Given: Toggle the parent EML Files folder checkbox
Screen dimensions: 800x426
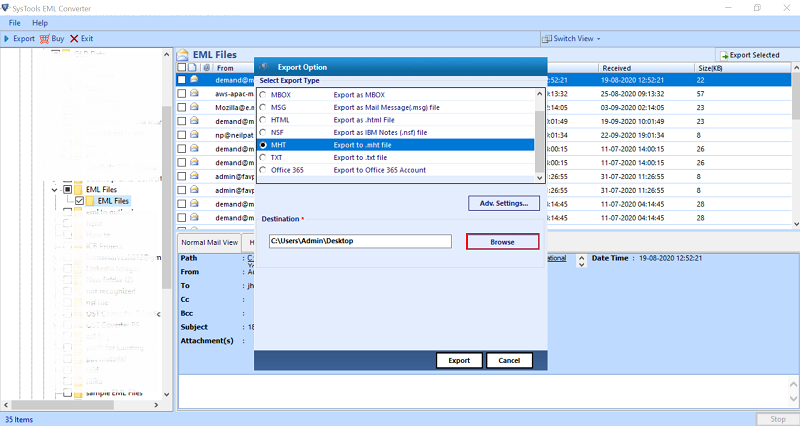Looking at the screenshot, I should coord(67,189).
